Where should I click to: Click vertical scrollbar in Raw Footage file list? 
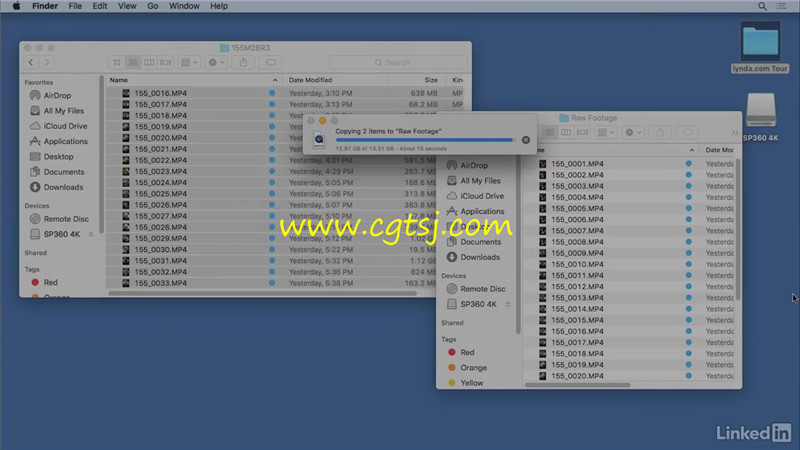(738, 230)
